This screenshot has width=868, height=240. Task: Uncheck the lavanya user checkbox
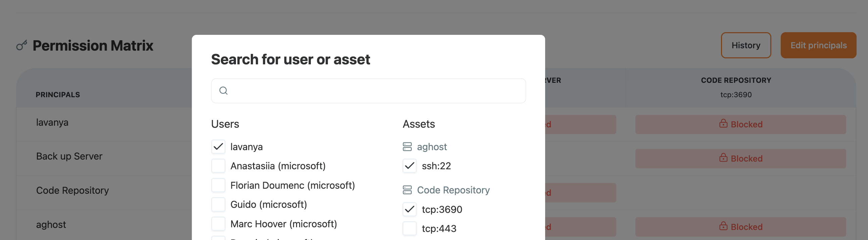pos(219,147)
